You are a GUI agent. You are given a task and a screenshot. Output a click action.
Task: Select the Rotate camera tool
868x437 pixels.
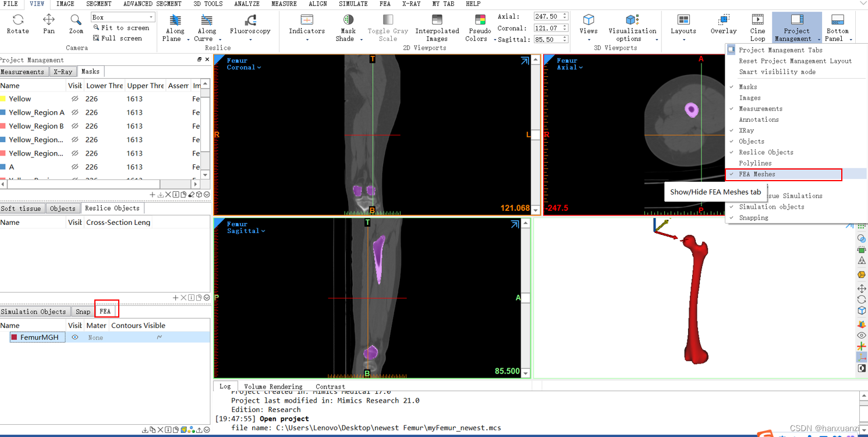point(17,25)
